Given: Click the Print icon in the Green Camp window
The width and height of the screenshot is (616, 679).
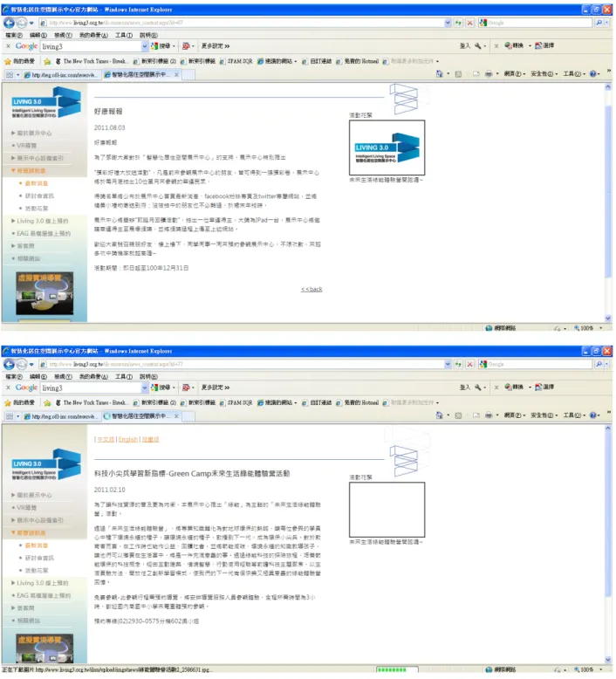Looking at the screenshot, I should click(x=489, y=415).
